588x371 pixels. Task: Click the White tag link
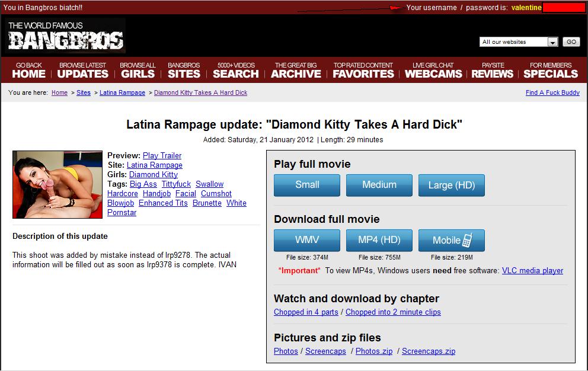click(237, 203)
